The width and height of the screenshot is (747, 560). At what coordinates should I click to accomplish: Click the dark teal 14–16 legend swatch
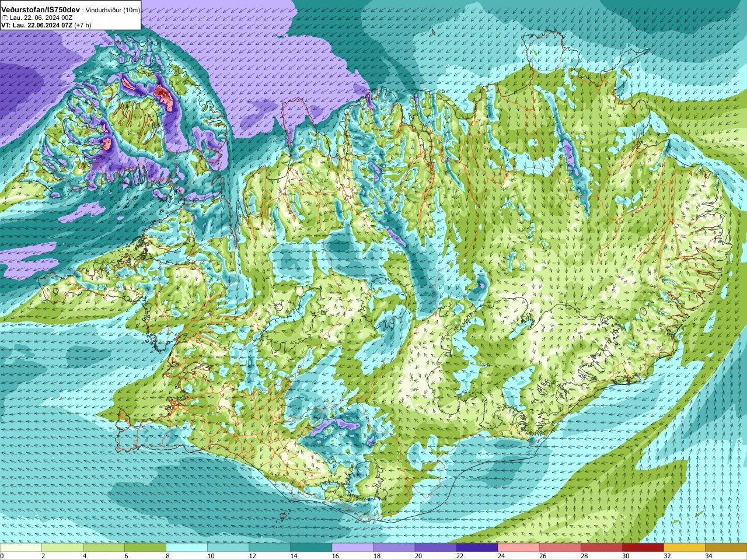click(311, 548)
